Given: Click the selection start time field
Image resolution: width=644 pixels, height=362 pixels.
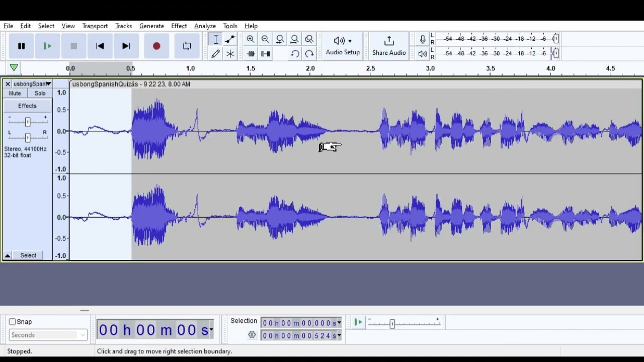Looking at the screenshot, I should click(x=299, y=323).
